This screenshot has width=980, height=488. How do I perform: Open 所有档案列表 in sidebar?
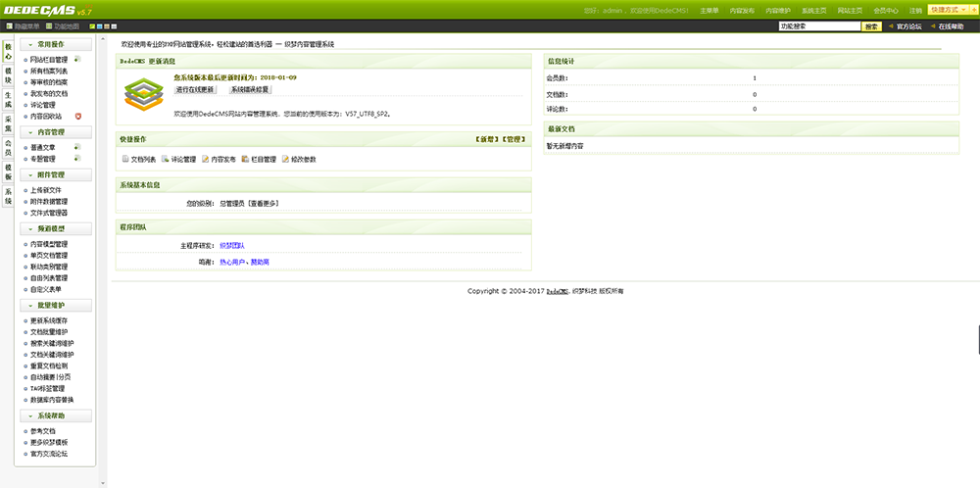tap(49, 72)
